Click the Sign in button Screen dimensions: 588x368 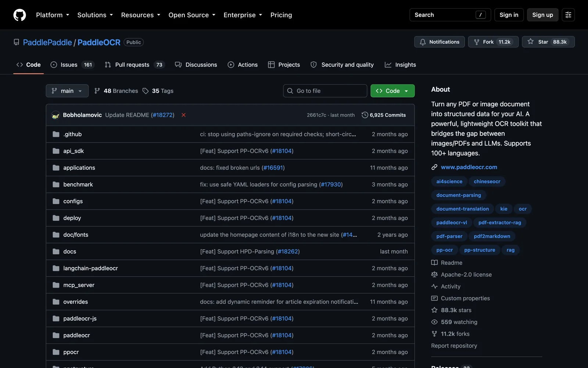click(x=509, y=15)
